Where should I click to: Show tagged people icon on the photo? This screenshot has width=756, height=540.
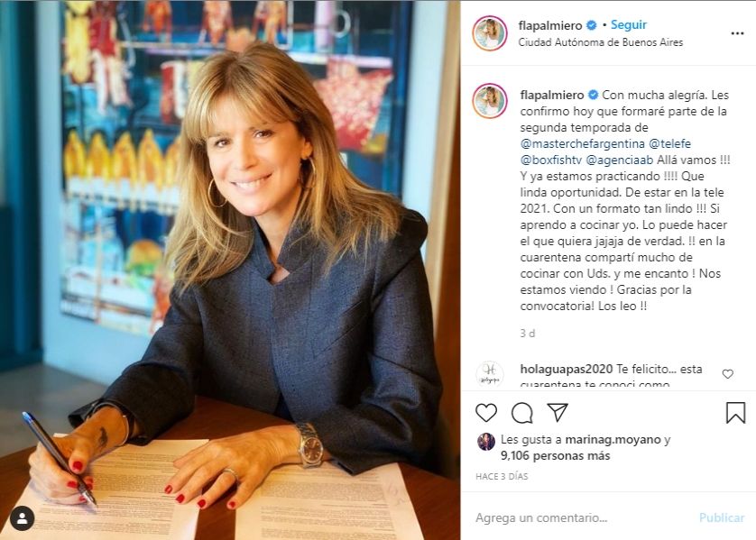(23, 518)
